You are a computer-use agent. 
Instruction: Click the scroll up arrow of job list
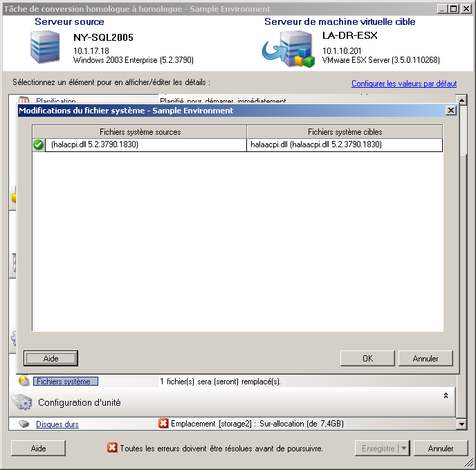point(461,100)
